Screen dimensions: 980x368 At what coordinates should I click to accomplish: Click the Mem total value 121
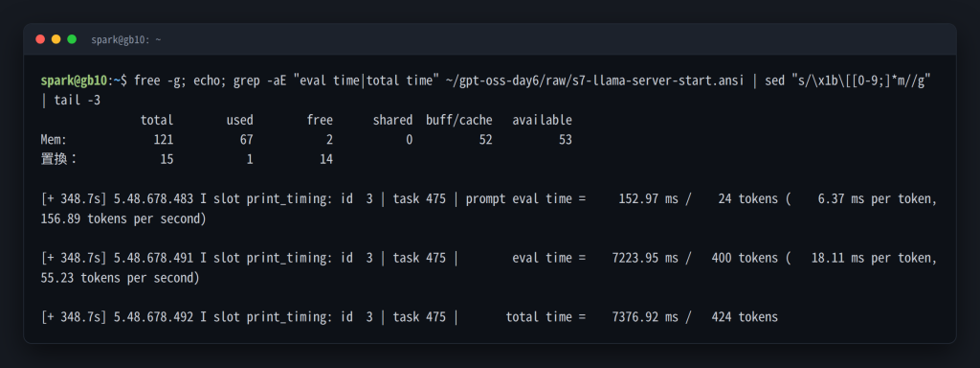[x=164, y=140]
